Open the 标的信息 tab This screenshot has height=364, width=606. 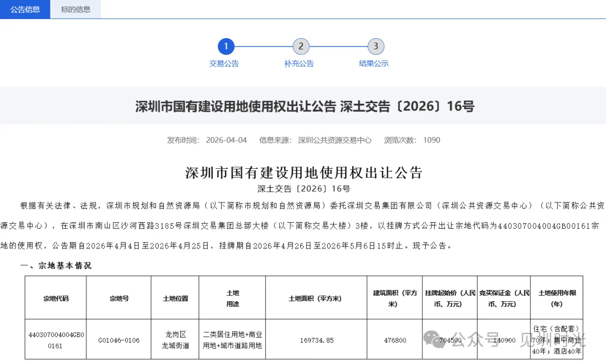click(x=76, y=10)
